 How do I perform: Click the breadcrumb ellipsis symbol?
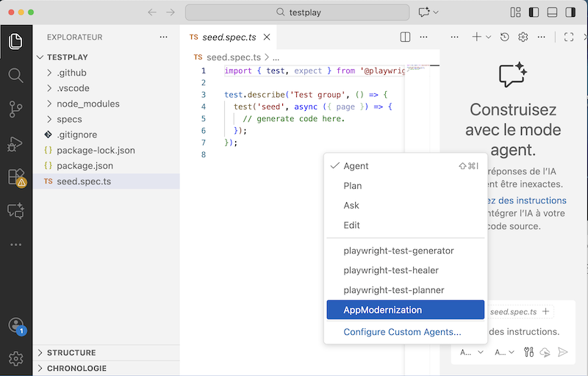pos(276,57)
